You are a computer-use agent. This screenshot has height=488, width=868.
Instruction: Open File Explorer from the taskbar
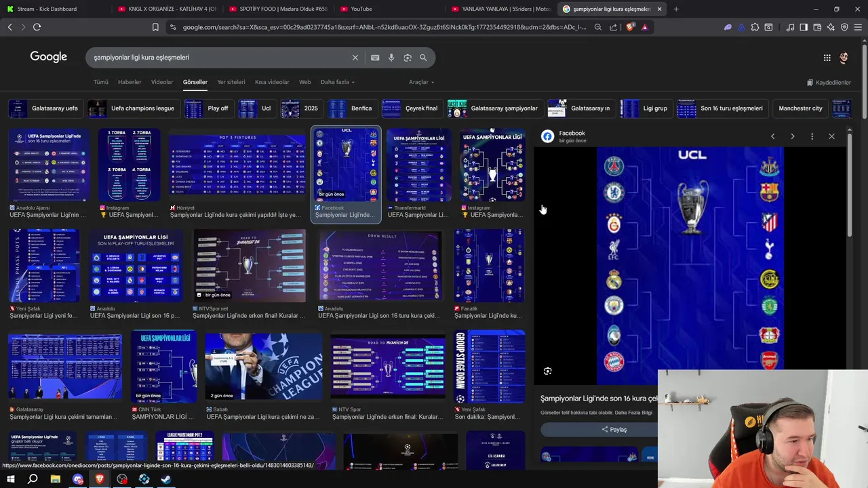point(56,479)
